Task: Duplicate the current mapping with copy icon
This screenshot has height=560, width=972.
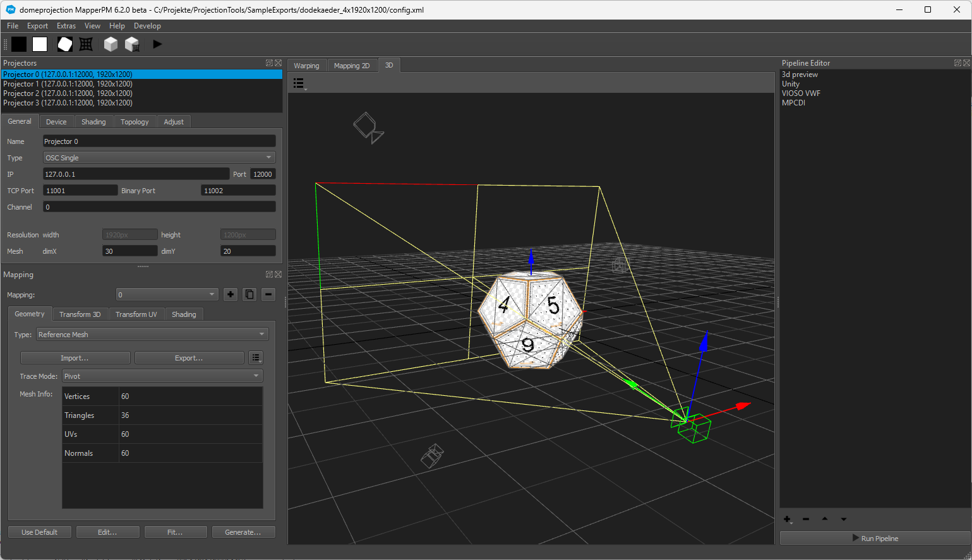Action: click(x=249, y=294)
